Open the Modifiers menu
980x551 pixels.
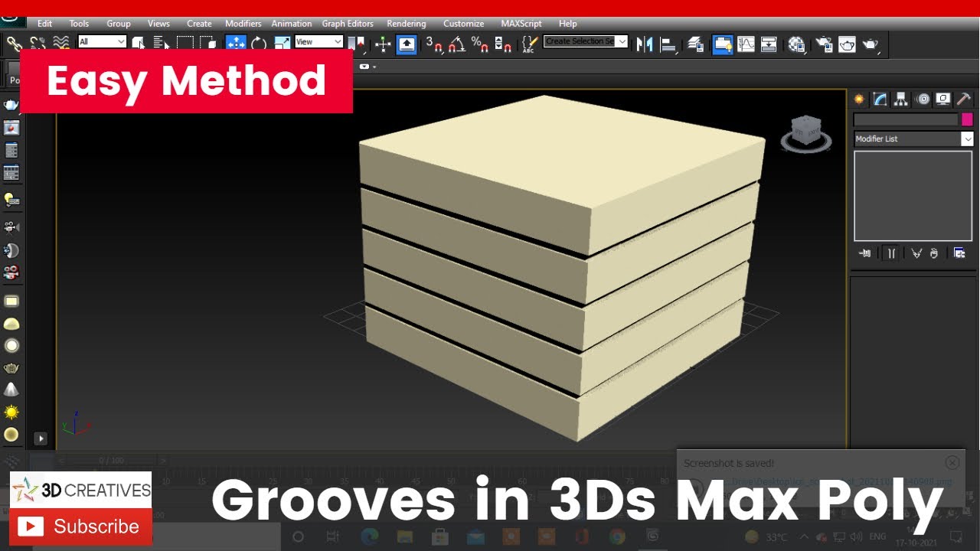243,24
